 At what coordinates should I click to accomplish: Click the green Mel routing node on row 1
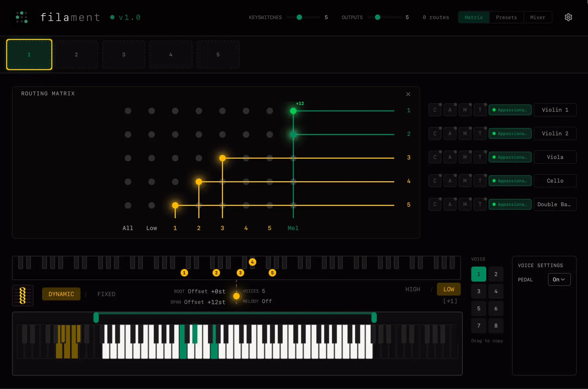[x=293, y=111]
